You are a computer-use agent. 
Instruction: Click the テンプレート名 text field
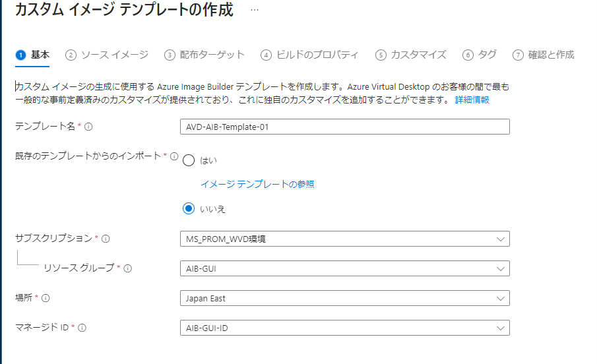tap(344, 127)
